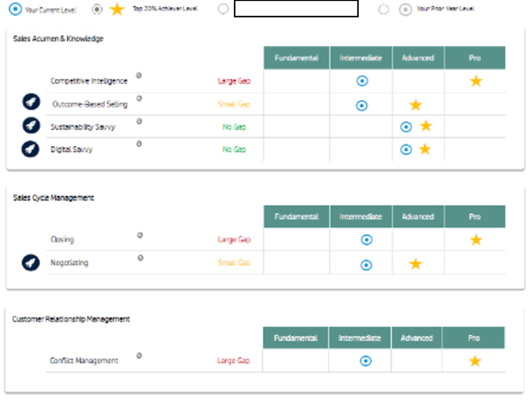Click the Large Gap label for Conflict Management

pyautogui.click(x=234, y=360)
